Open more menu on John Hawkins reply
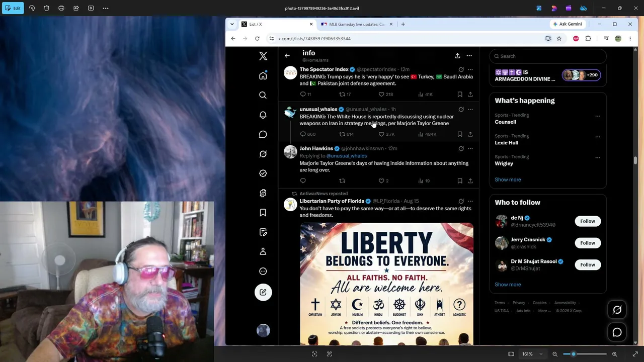 tap(470, 148)
